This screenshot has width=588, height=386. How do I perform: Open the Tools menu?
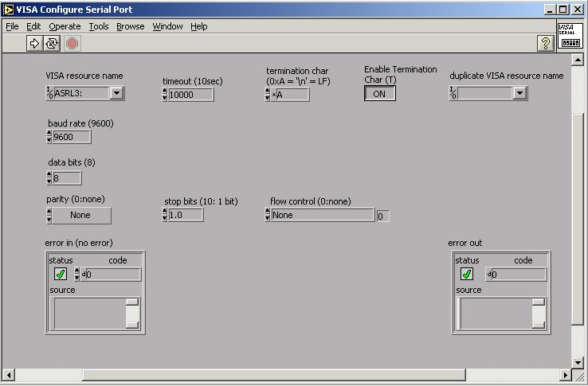tap(99, 26)
